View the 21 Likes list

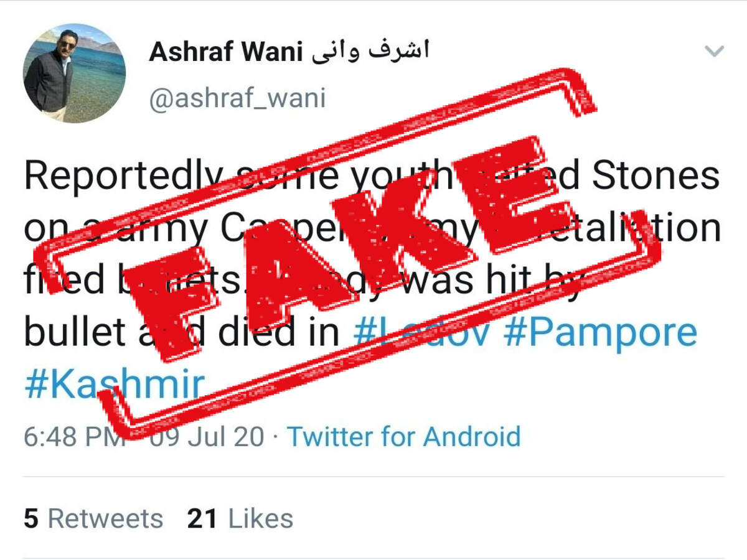tap(240, 518)
